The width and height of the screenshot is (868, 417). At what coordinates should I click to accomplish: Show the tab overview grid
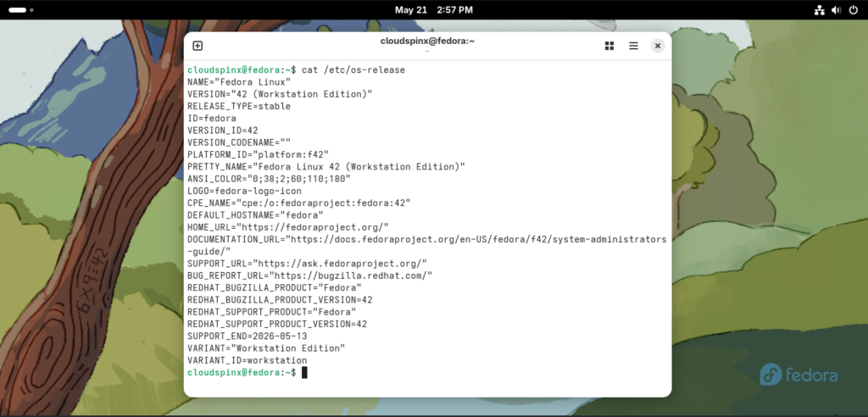(x=609, y=46)
